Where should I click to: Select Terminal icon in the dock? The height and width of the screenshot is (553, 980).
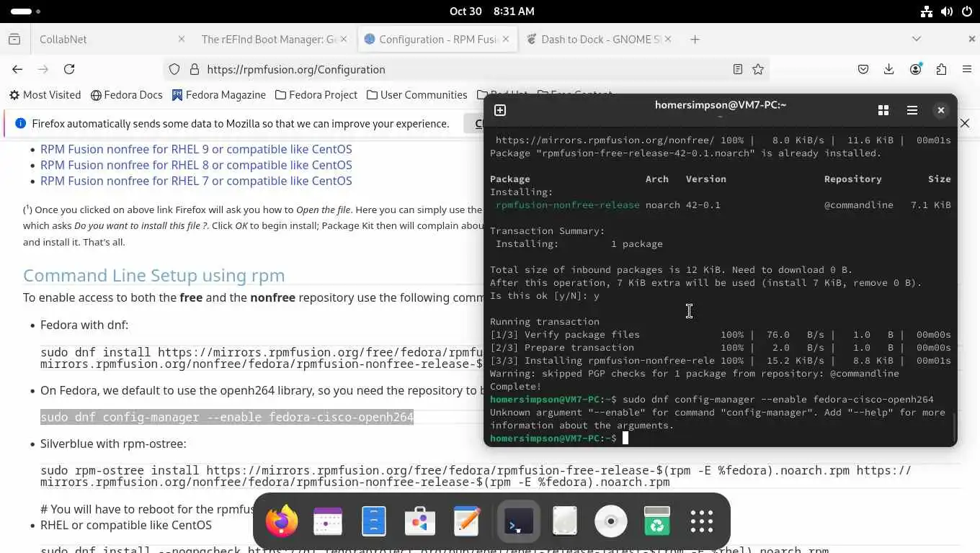click(519, 521)
